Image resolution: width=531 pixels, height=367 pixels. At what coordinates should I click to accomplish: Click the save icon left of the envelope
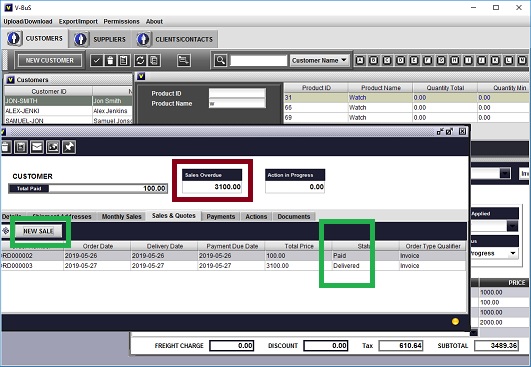(21, 147)
